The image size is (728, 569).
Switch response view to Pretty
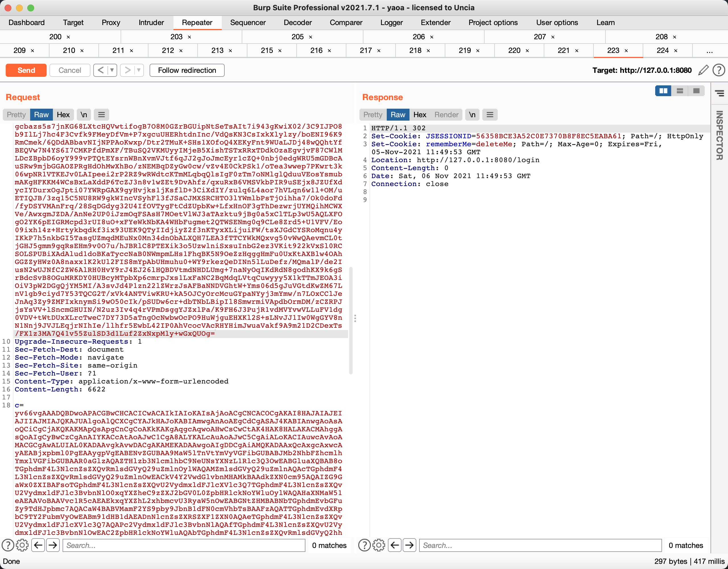373,115
